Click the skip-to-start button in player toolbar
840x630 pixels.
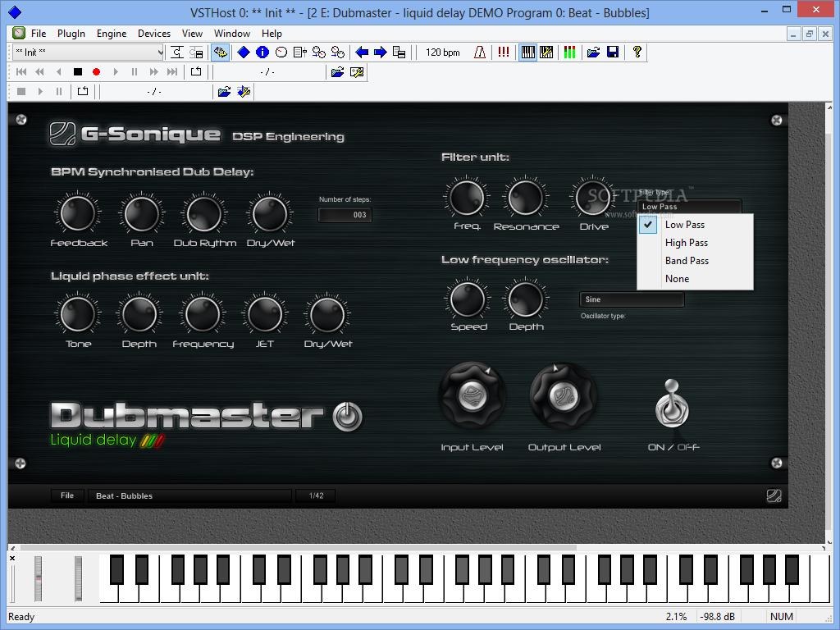[x=21, y=72]
